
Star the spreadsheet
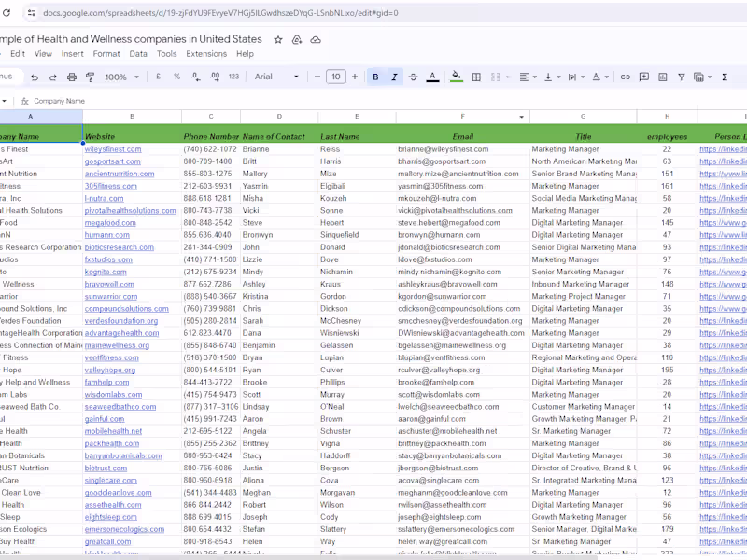point(277,39)
